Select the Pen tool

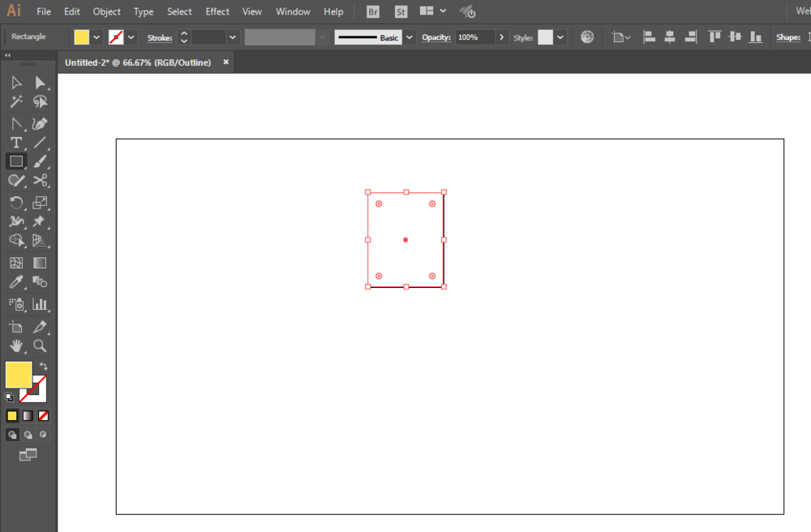coord(16,124)
